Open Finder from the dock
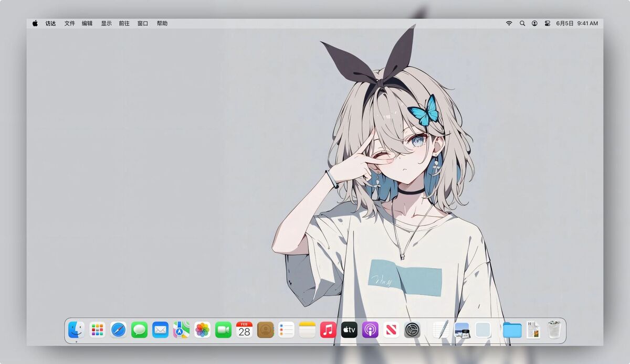This screenshot has height=364, width=630. [x=76, y=330]
